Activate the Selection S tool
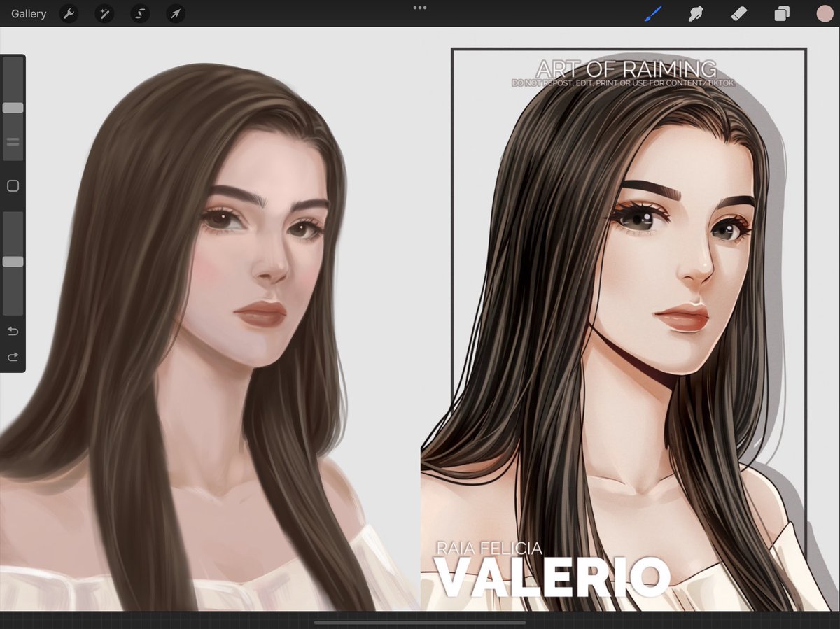The height and width of the screenshot is (629, 840). coord(140,13)
